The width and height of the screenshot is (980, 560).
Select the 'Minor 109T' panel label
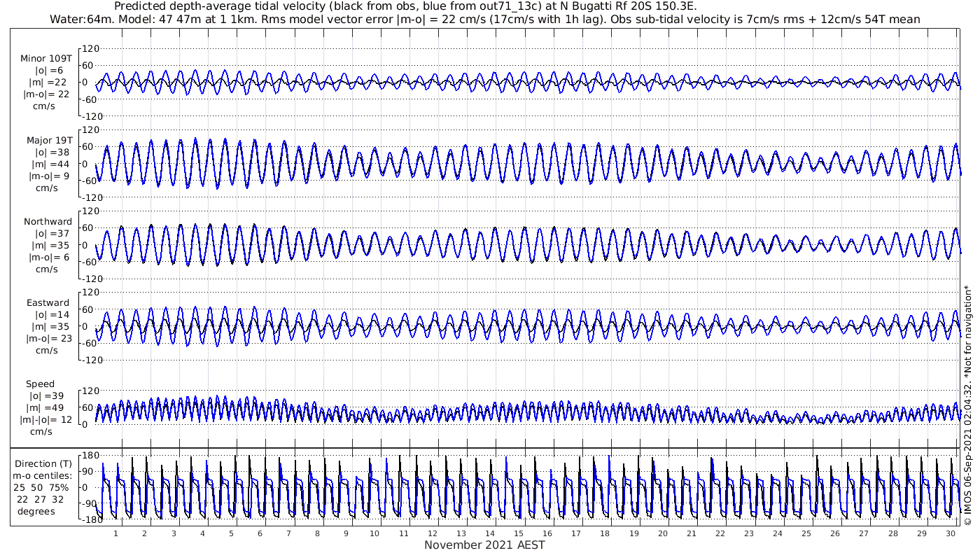tap(45, 58)
